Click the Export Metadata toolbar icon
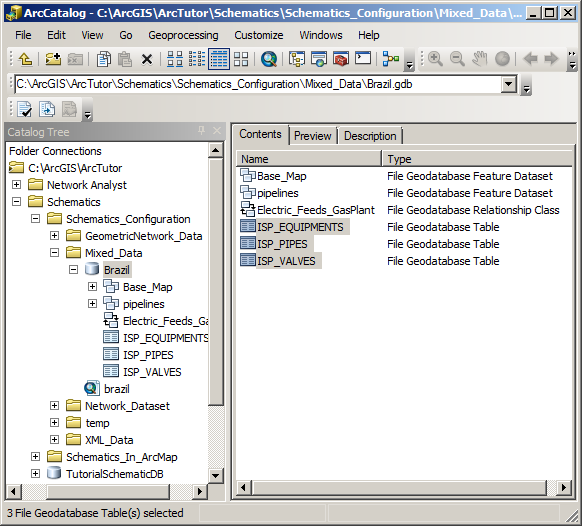 click(47, 109)
